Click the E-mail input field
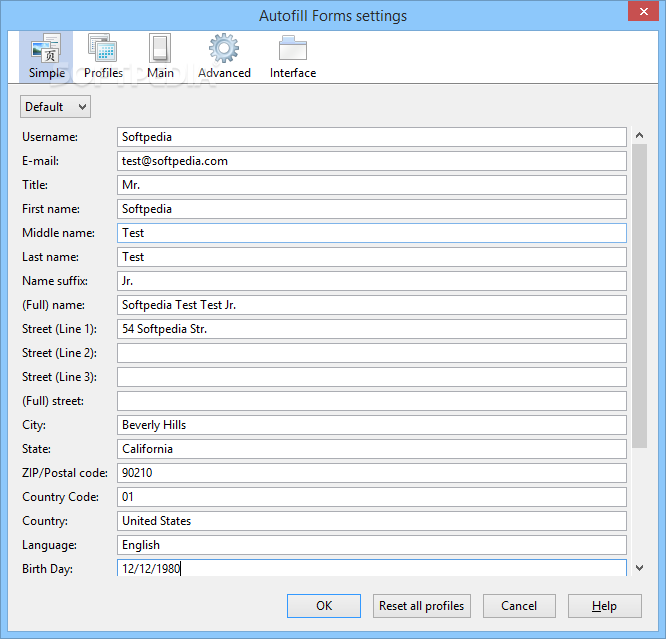This screenshot has height=639, width=666. click(x=372, y=161)
